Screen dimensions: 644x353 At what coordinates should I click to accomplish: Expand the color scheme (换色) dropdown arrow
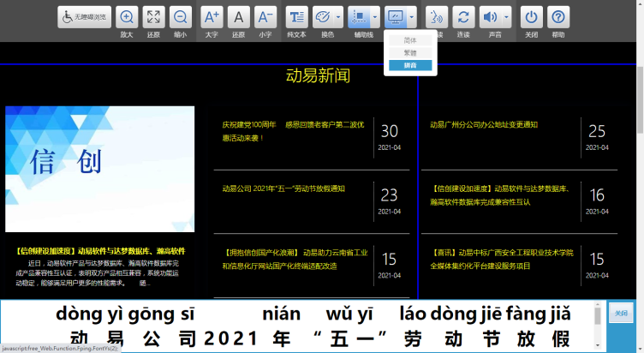click(338, 16)
